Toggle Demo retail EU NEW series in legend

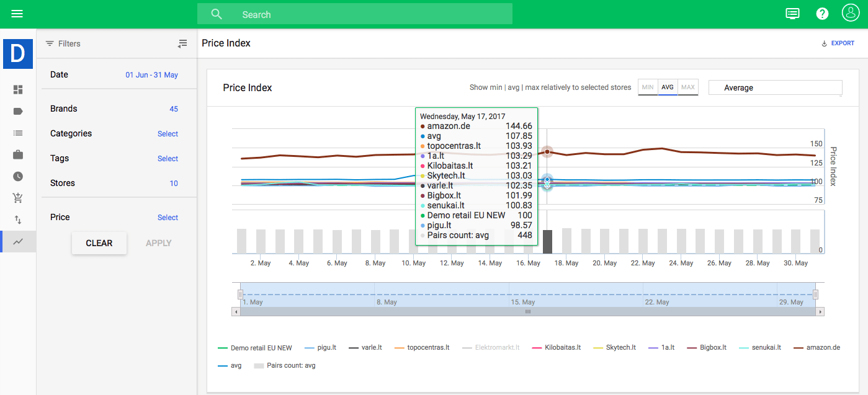point(255,348)
